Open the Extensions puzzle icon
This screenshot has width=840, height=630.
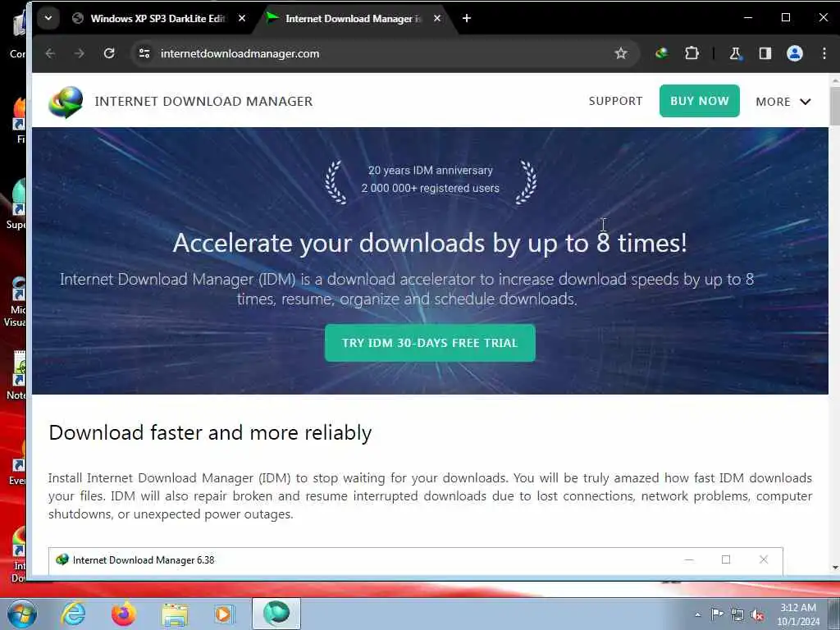point(692,53)
